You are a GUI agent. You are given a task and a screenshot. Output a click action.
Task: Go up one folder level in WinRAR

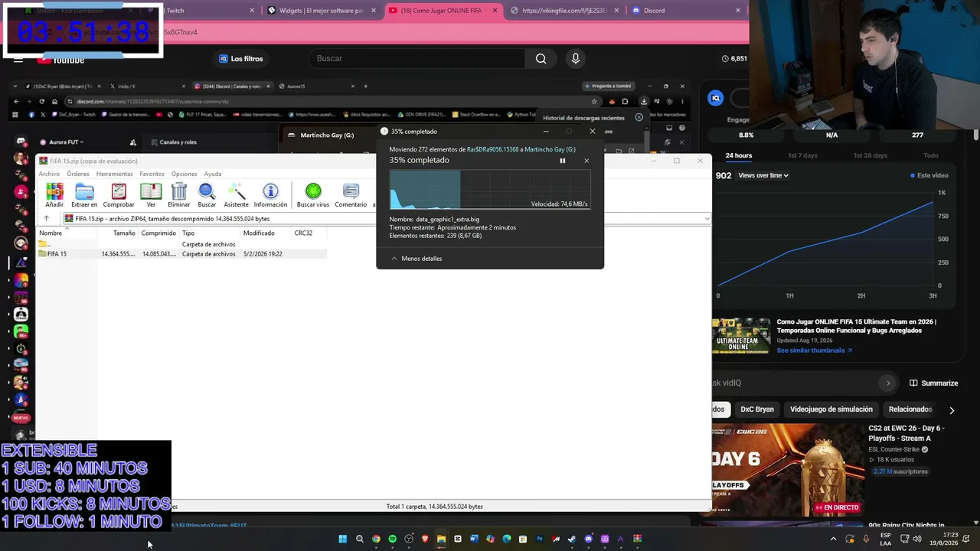[46, 219]
